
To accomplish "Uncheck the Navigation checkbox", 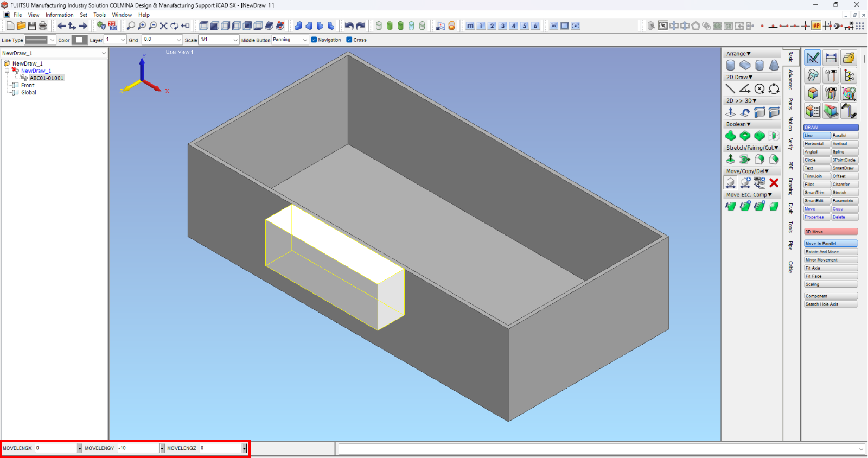I will coord(314,40).
